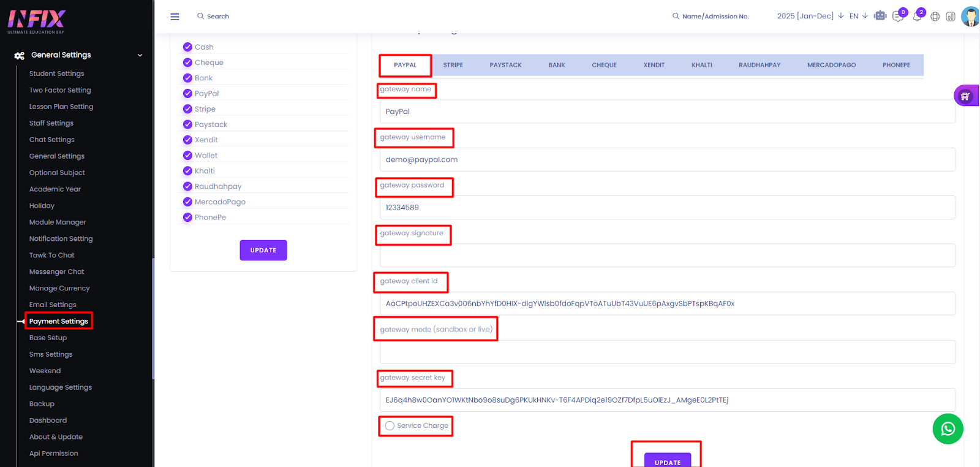Click the empty gateway signature field
980x467 pixels.
click(668, 256)
